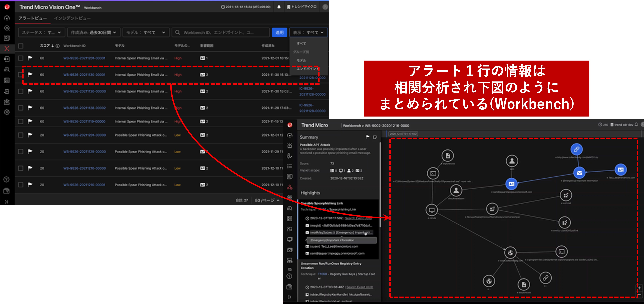Image resolution: width=644 pixels, height=304 pixels.
Task: Select the powershell terminal node in the graph
Action: [x=433, y=173]
